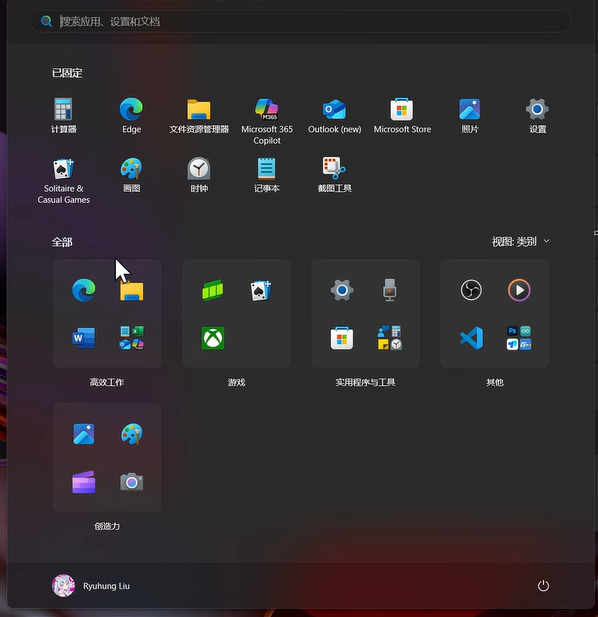
Task: Open Word in 高效工作 category
Action: (83, 338)
